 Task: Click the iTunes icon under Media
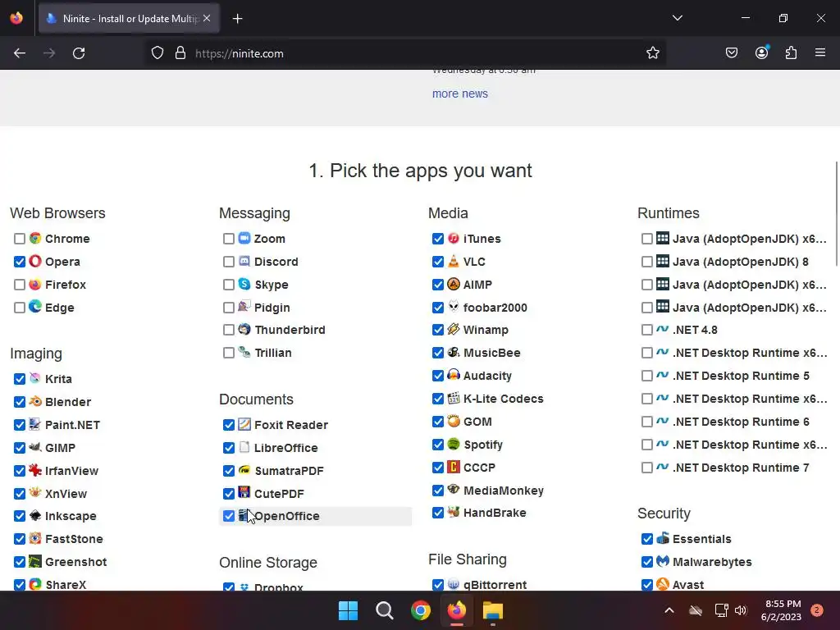coord(454,239)
